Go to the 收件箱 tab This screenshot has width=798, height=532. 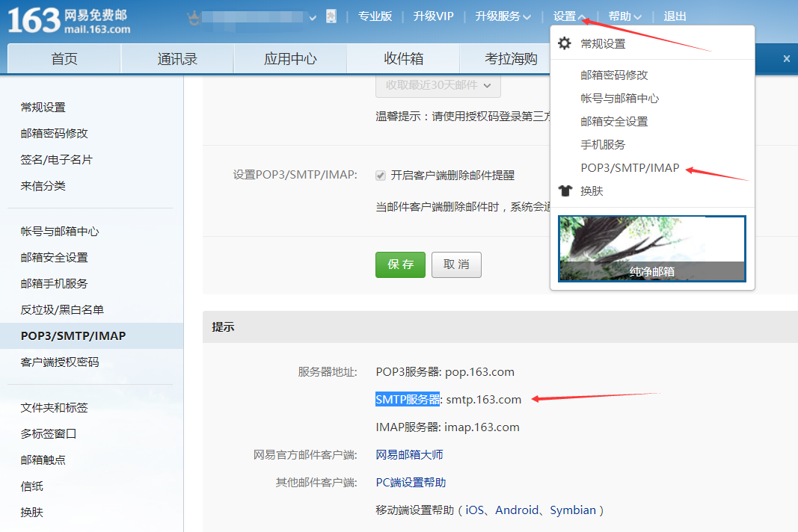pos(403,59)
